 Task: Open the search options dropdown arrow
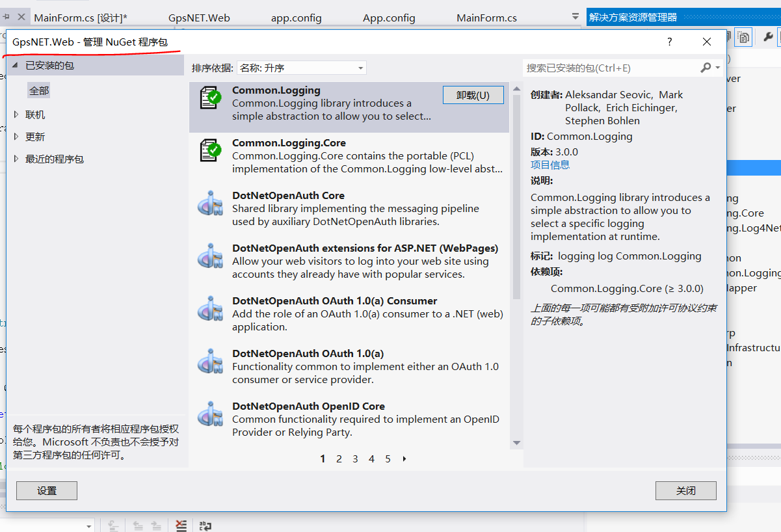717,68
